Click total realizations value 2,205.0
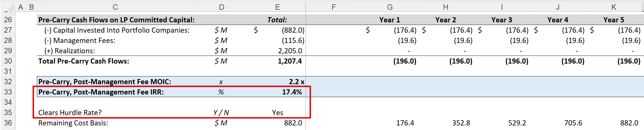Viewport: 644px width, 130px height. click(290, 51)
